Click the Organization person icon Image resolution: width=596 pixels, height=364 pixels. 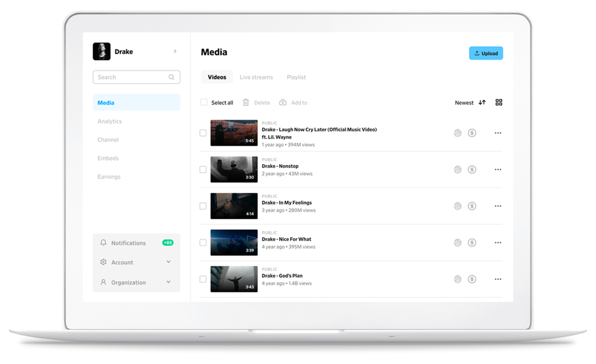103,282
